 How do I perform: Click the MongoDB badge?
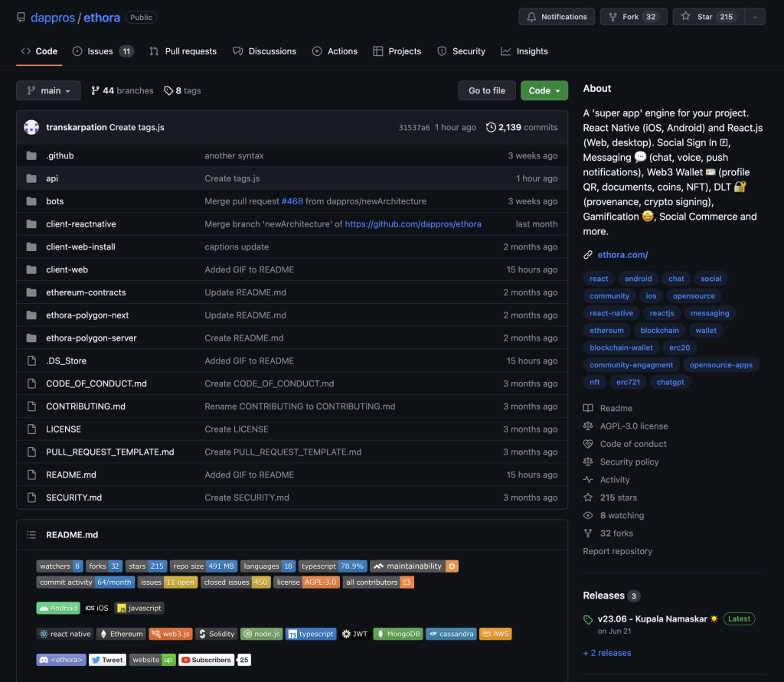click(398, 634)
